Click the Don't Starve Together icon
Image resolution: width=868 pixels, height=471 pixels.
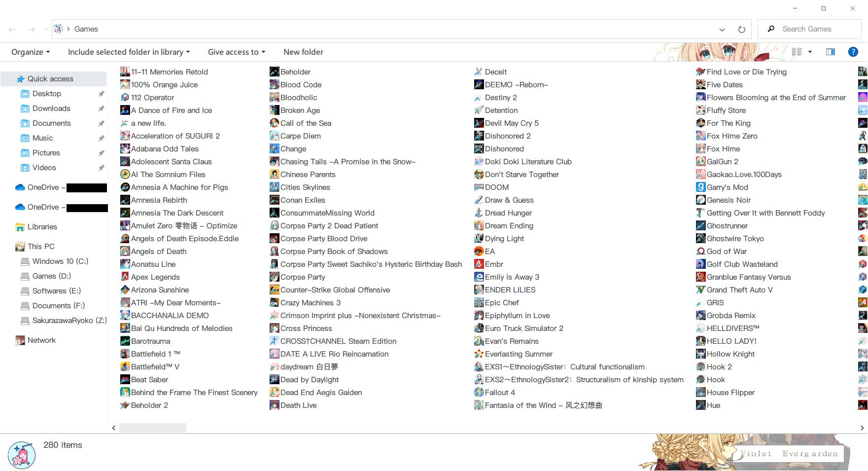pyautogui.click(x=479, y=175)
